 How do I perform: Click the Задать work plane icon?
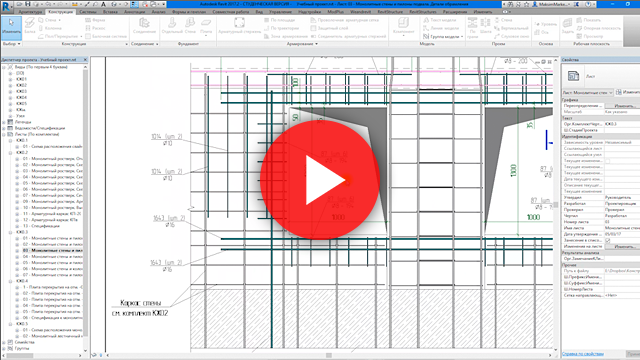[567, 26]
